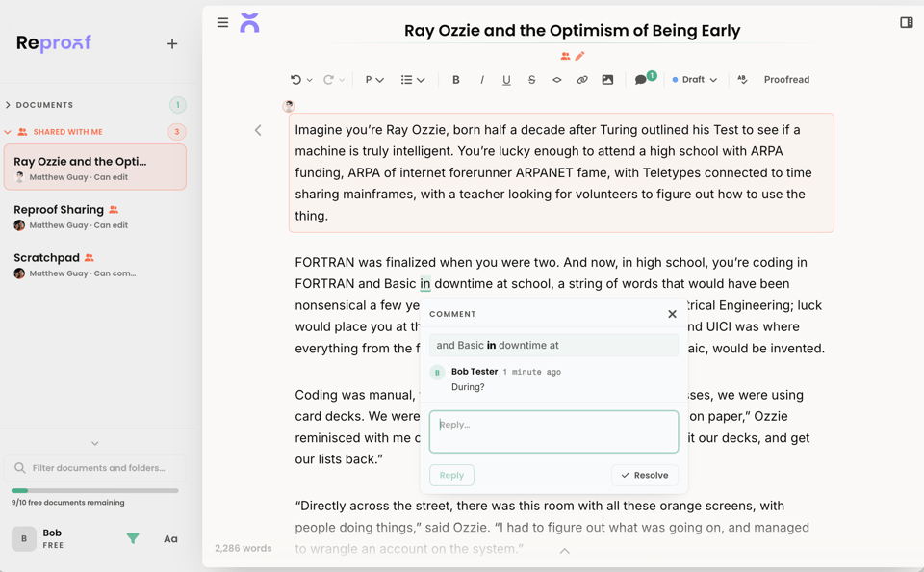Resolve the comment
Screen dimensions: 924x572
645,476
